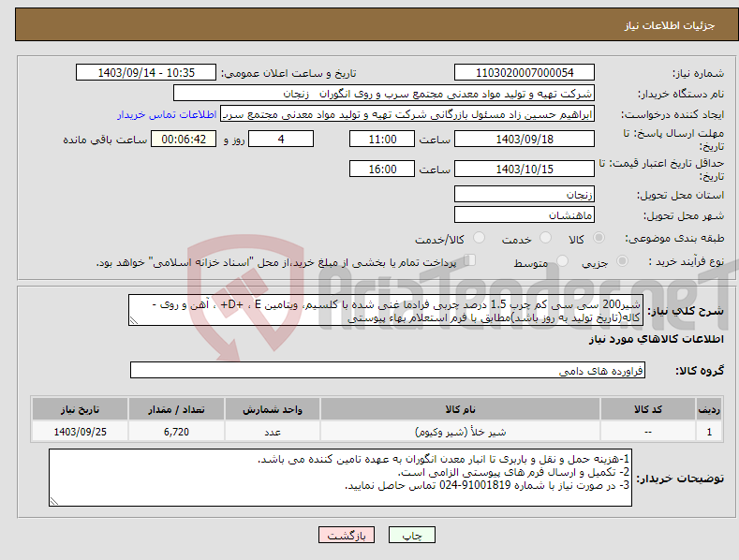
Task: Click the delivery city field ماهنشان
Action: (525, 215)
